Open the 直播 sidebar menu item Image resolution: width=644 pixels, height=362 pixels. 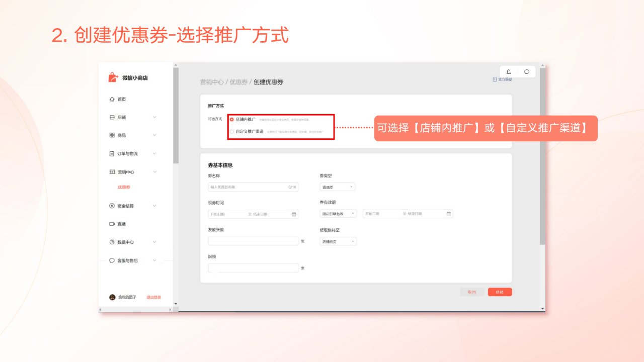click(x=122, y=224)
